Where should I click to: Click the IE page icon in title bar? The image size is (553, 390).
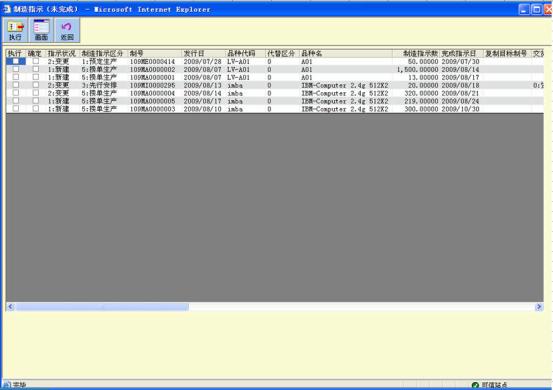(7, 9)
